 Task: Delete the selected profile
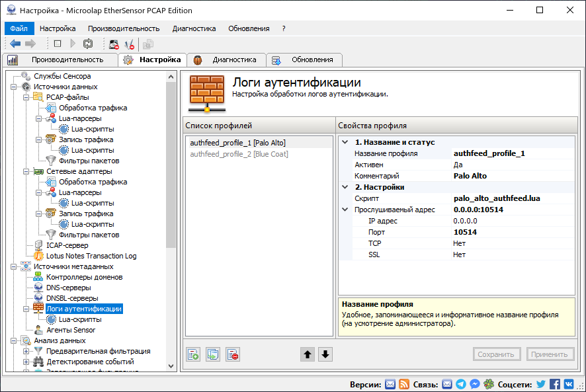click(233, 354)
